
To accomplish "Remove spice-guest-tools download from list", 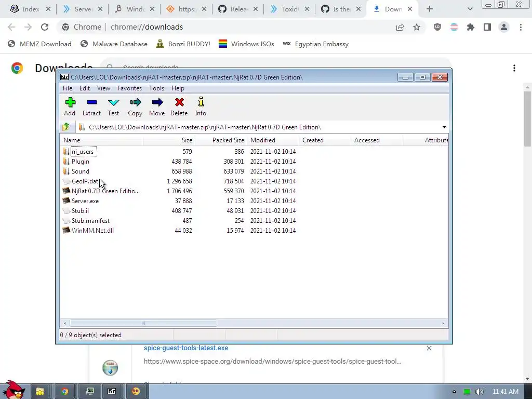I will [x=429, y=348].
